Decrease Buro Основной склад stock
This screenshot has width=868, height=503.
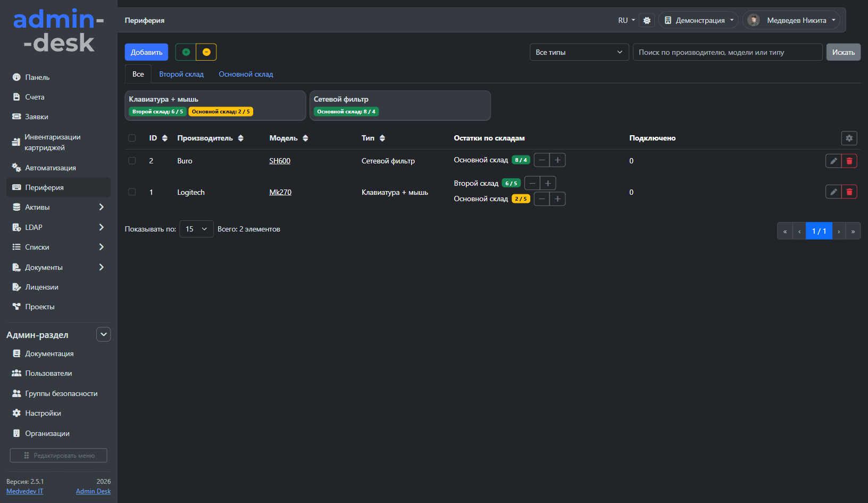(x=542, y=160)
